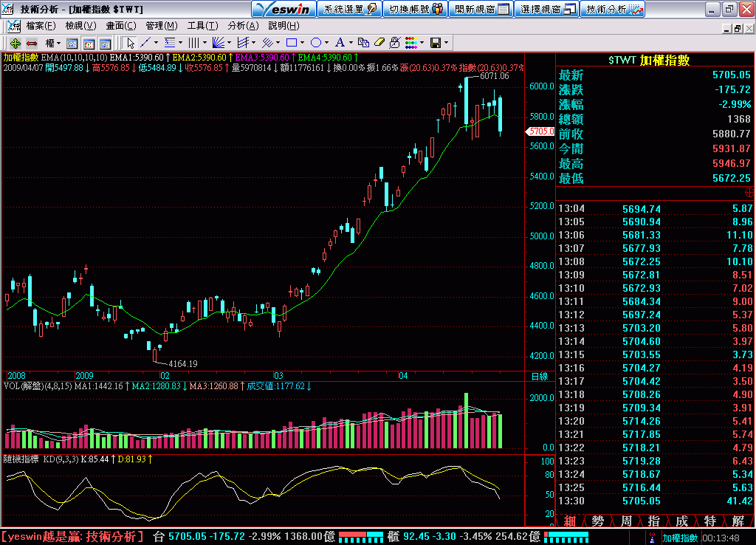This screenshot has width=756, height=545.
Task: Click the 6071.06 high price label
Action: click(x=494, y=76)
